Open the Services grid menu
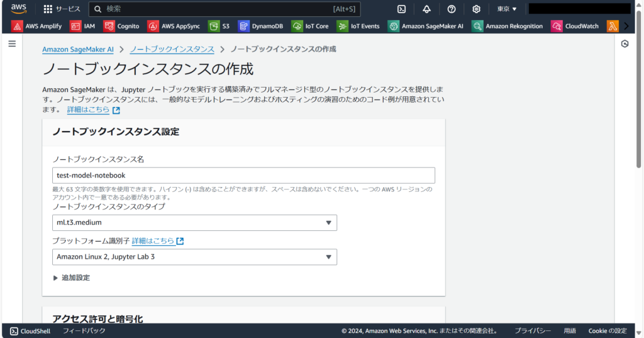Viewport: 644px width, 338px height. (62, 9)
